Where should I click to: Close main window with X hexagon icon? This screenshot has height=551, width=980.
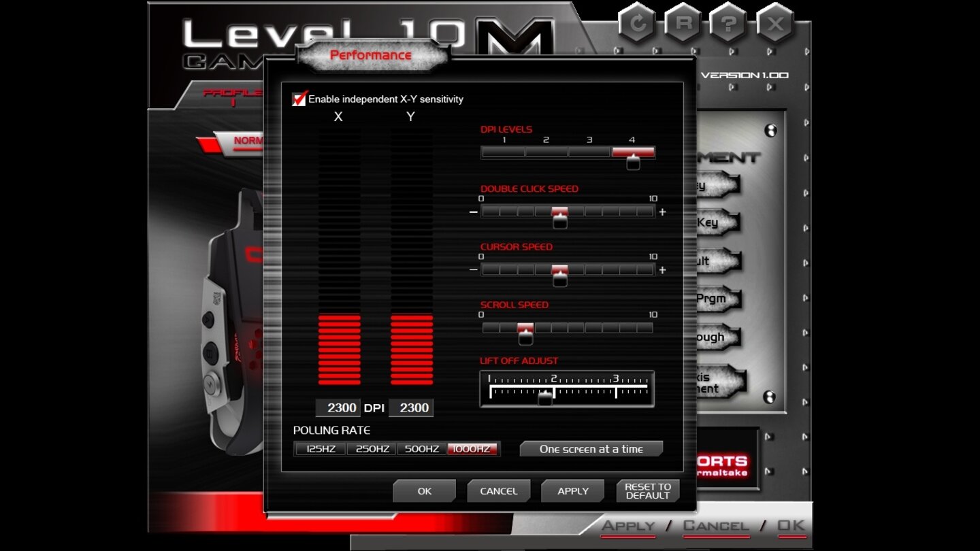pos(776,24)
